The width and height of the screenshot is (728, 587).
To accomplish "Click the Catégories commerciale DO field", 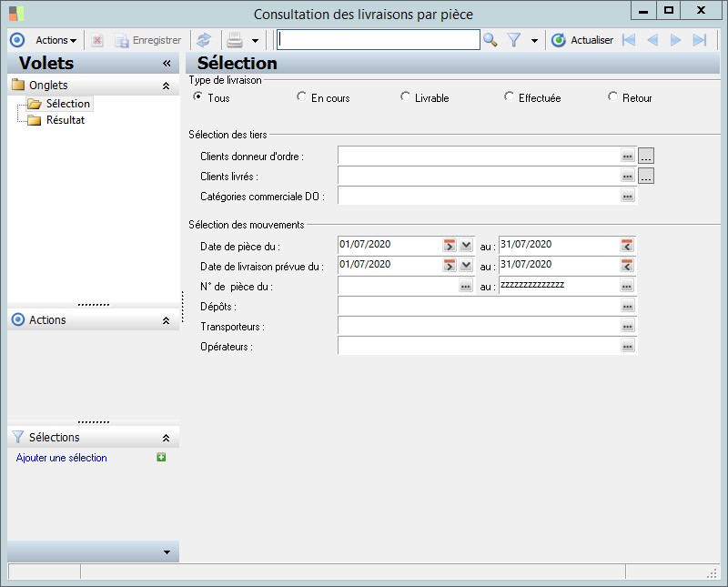I will pos(479,196).
